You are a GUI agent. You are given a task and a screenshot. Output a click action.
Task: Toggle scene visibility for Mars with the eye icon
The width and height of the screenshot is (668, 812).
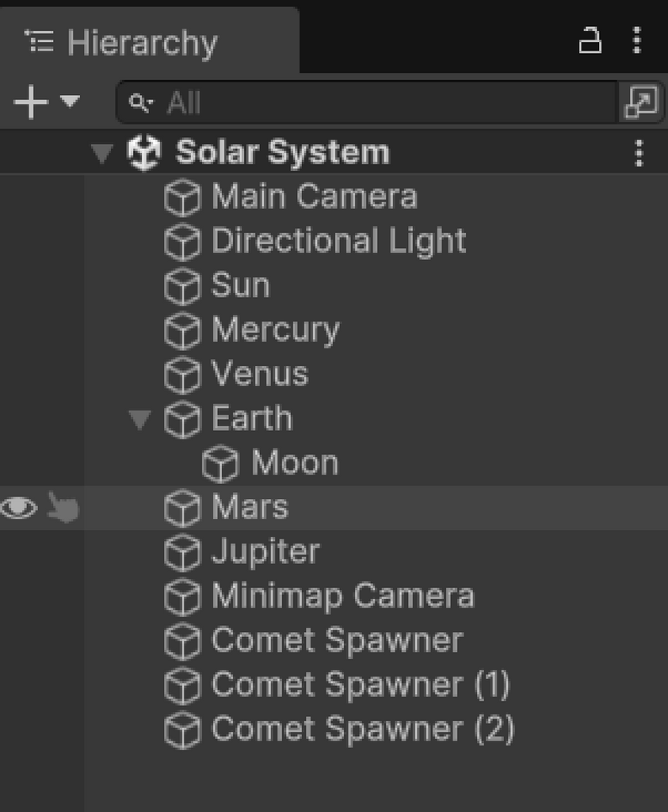20,507
